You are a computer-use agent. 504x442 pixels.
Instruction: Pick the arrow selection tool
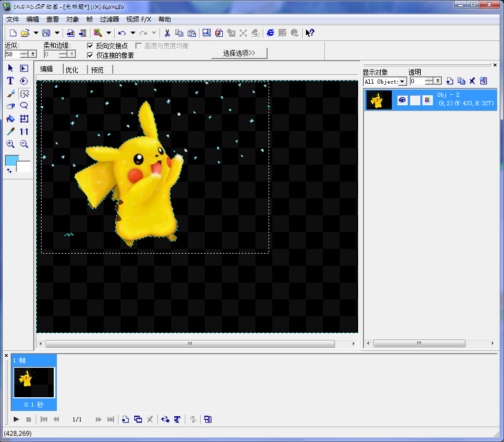(x=11, y=68)
